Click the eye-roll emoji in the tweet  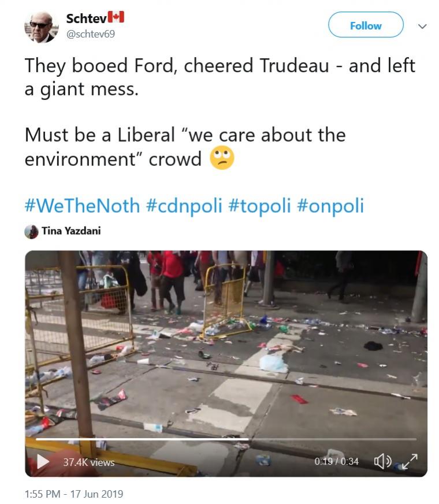222,158
